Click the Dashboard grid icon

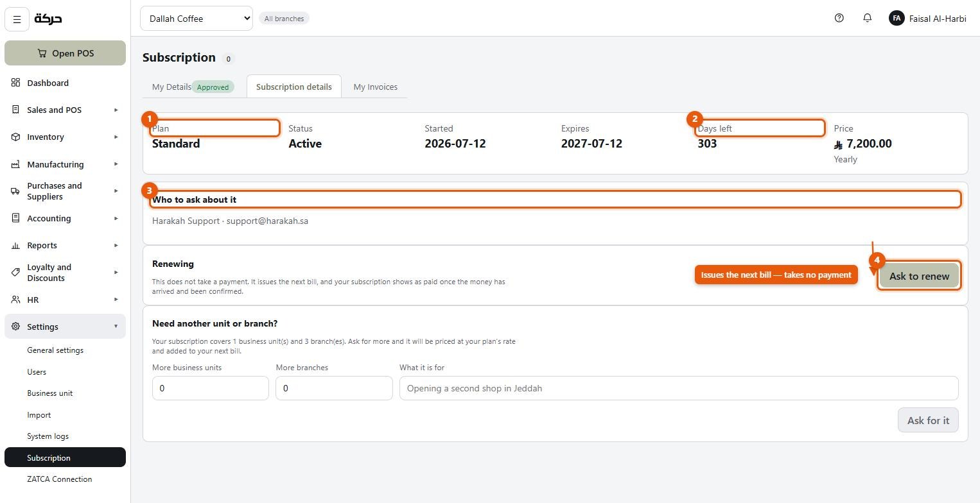pos(15,83)
